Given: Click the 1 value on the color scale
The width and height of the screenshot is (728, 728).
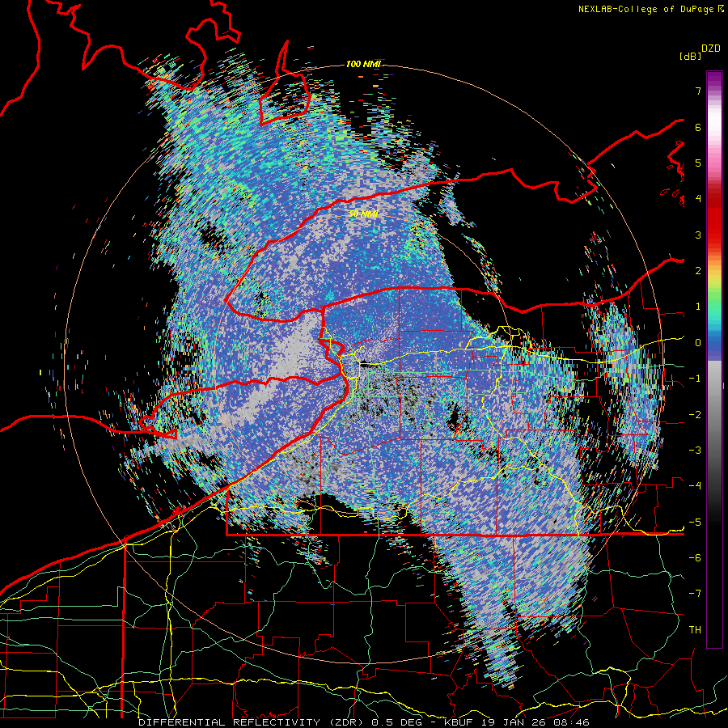Looking at the screenshot, I should (x=698, y=307).
